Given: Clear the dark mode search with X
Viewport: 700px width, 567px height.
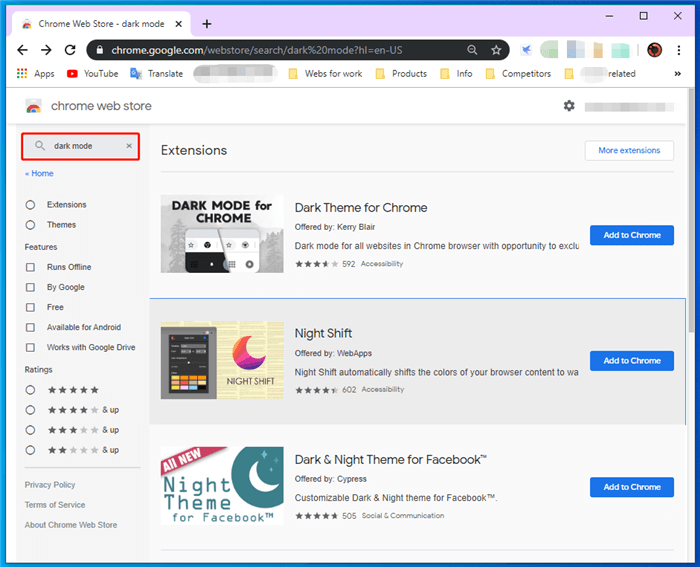Looking at the screenshot, I should pyautogui.click(x=129, y=146).
